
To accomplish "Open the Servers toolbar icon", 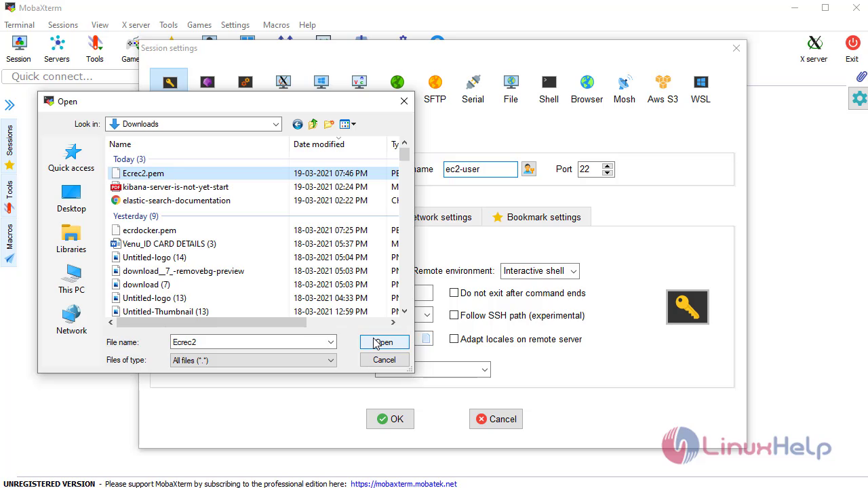I will [x=57, y=49].
